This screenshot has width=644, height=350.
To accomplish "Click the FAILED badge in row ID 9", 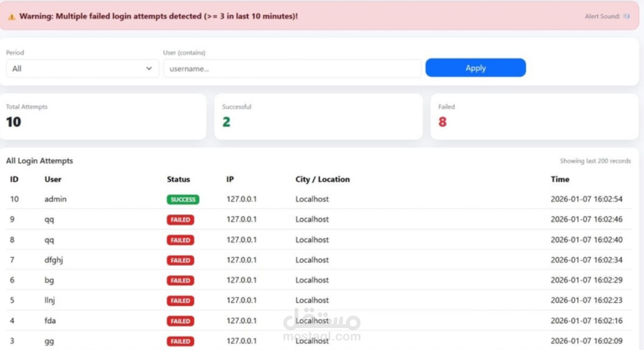I will (180, 220).
